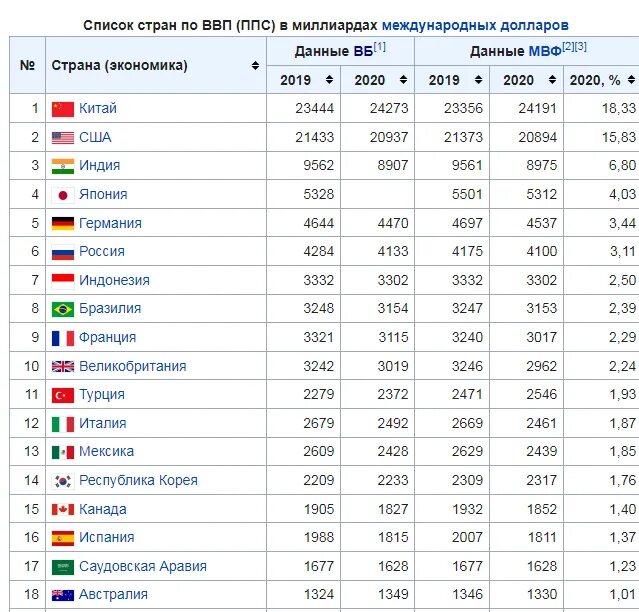Click the Australia flag icon
Viewport: 639px width, 612px height.
click(x=63, y=595)
